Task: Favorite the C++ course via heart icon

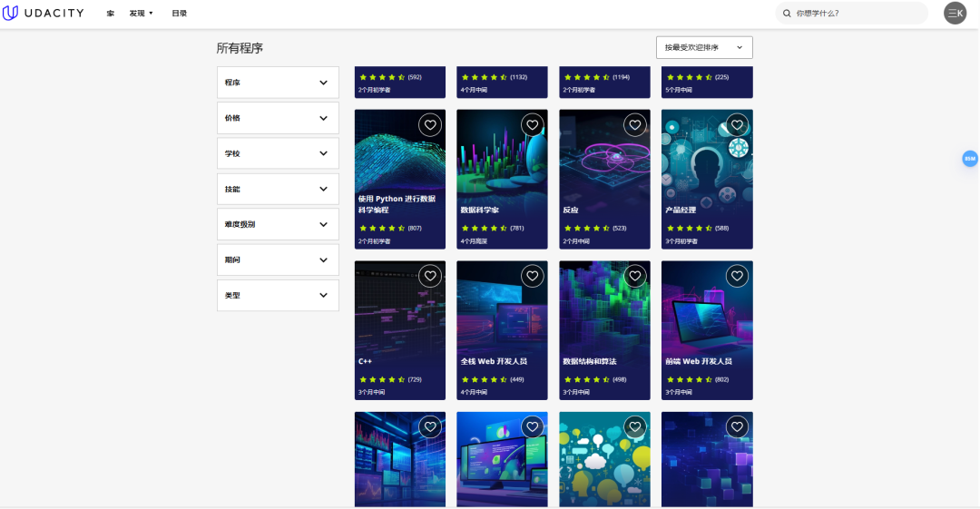Action: coord(430,276)
